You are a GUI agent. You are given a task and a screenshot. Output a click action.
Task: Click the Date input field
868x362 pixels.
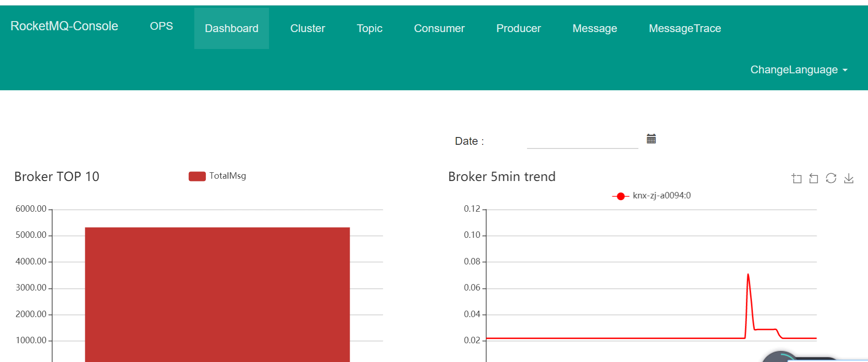(582, 141)
